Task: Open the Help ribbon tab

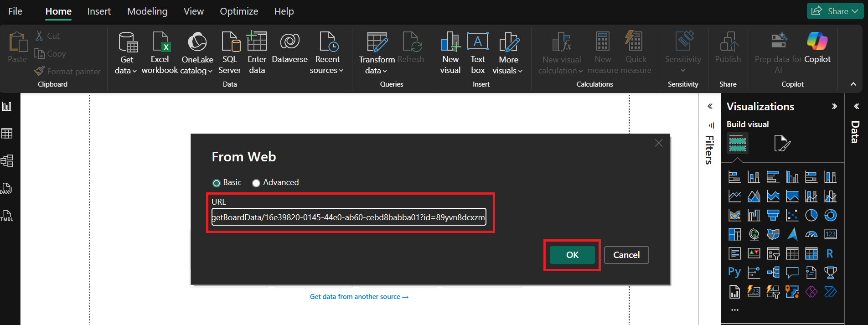Action: [x=284, y=11]
